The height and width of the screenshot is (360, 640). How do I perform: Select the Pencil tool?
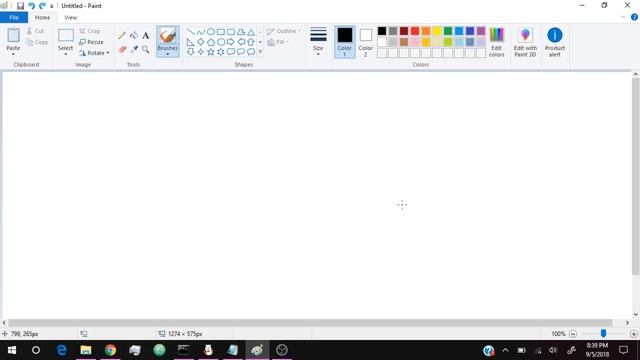(122, 36)
